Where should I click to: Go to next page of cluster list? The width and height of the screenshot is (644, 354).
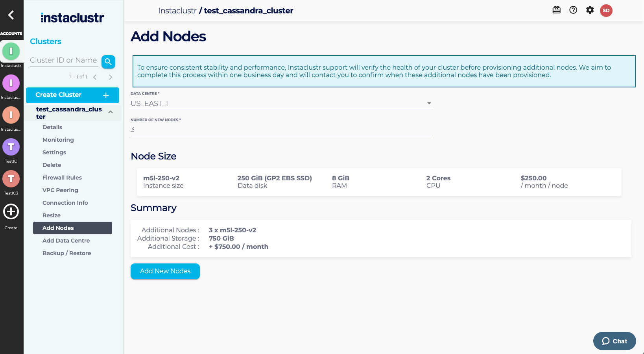pyautogui.click(x=111, y=77)
